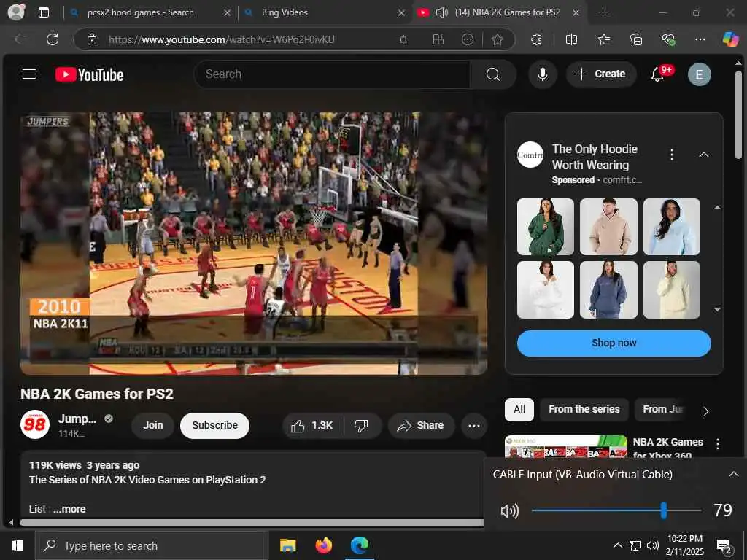The image size is (747, 560).
Task: Launch Copilot from Edge toolbar
Action: (730, 39)
